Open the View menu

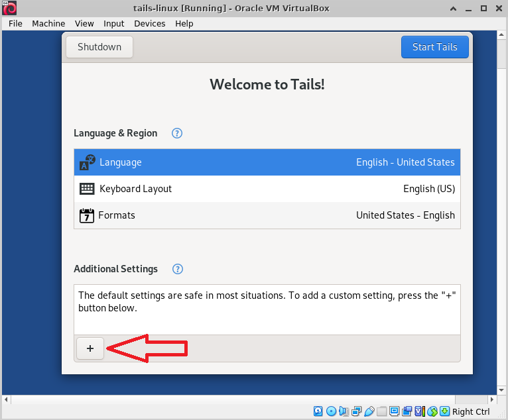[84, 24]
